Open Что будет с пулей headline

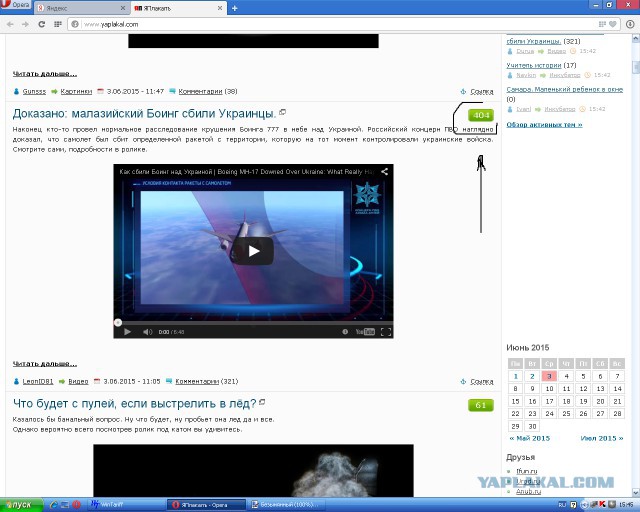tap(135, 403)
